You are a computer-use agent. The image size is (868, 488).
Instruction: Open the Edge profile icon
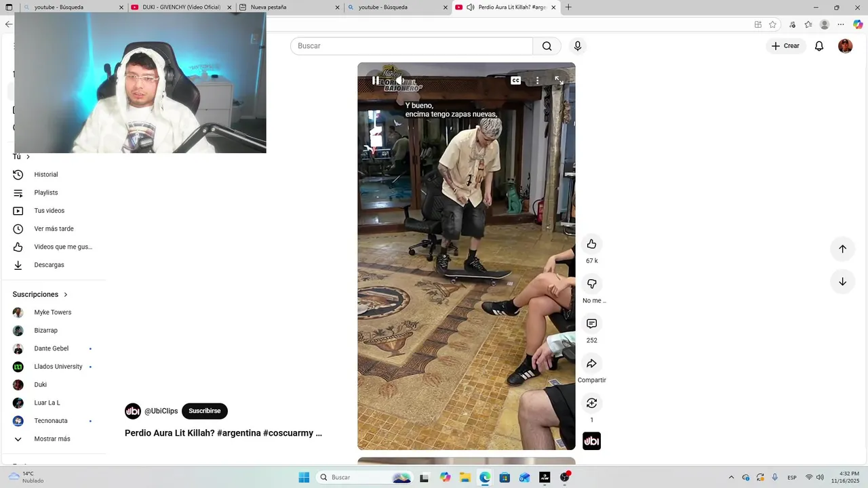click(825, 24)
